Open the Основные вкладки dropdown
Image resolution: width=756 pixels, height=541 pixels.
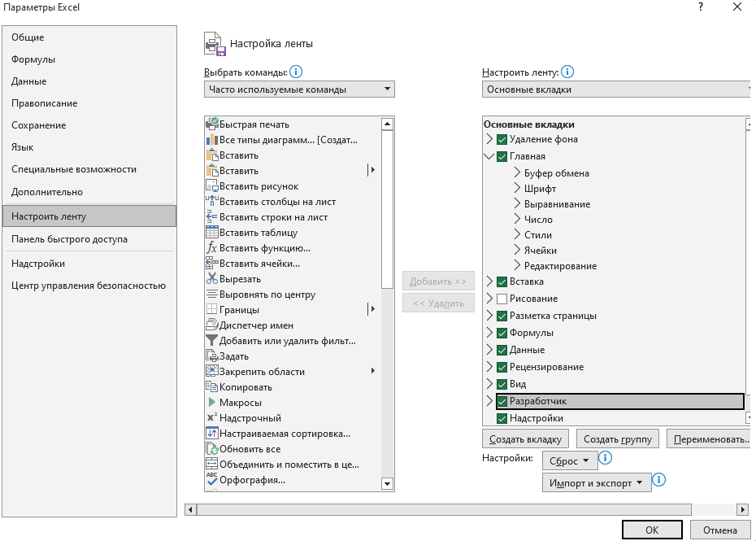coord(617,89)
